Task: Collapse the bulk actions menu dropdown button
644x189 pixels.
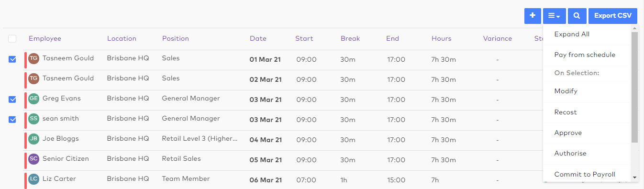Action: (555, 16)
